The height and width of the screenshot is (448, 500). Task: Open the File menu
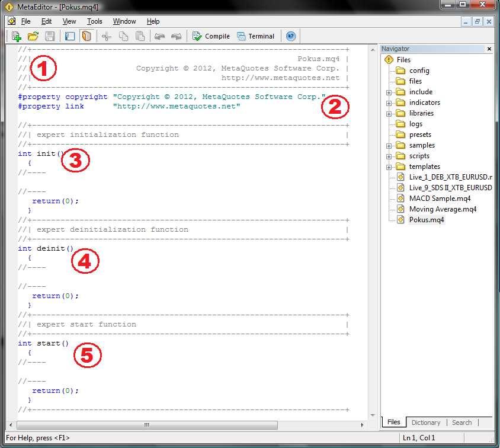tap(26, 21)
